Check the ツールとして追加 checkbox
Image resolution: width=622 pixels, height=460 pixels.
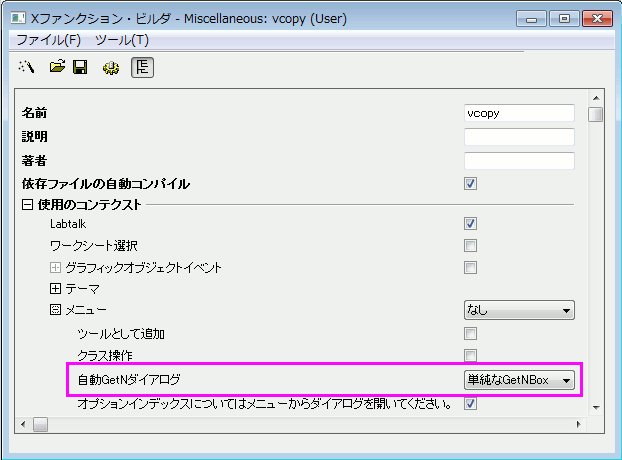470,334
